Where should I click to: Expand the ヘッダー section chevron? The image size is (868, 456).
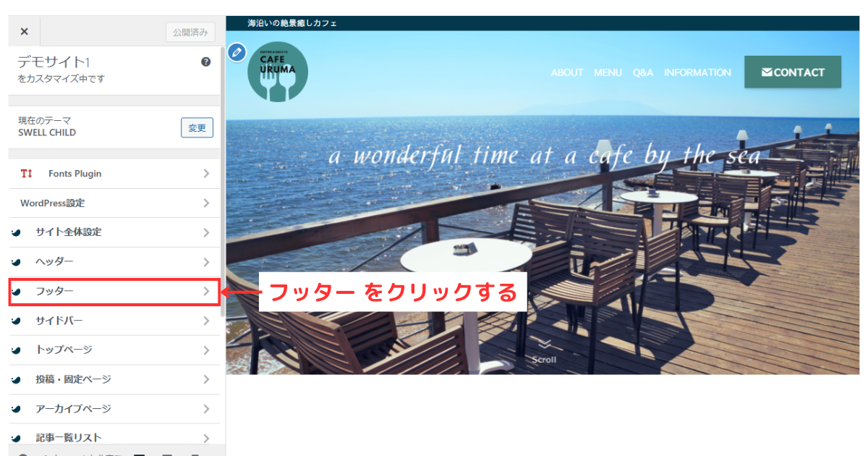click(208, 261)
